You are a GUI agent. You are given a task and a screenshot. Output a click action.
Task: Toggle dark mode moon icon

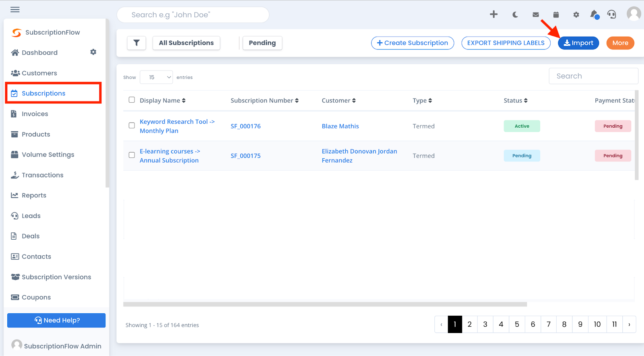(x=515, y=15)
